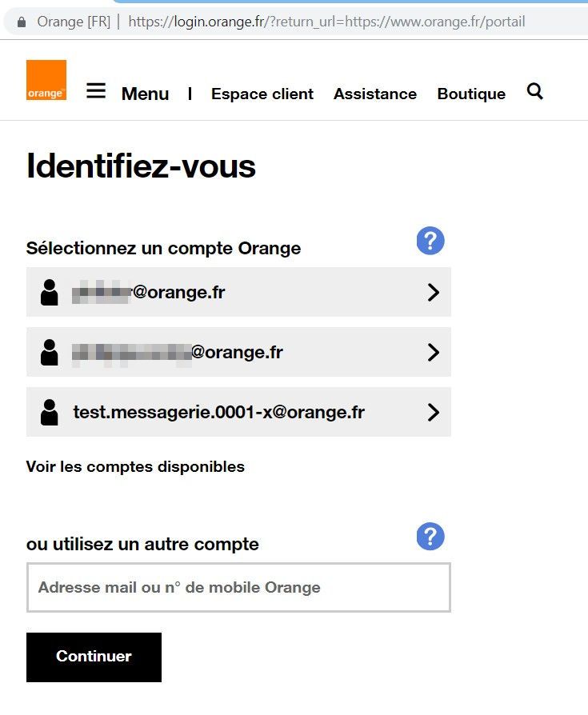Click person icon of first account

coord(50,293)
